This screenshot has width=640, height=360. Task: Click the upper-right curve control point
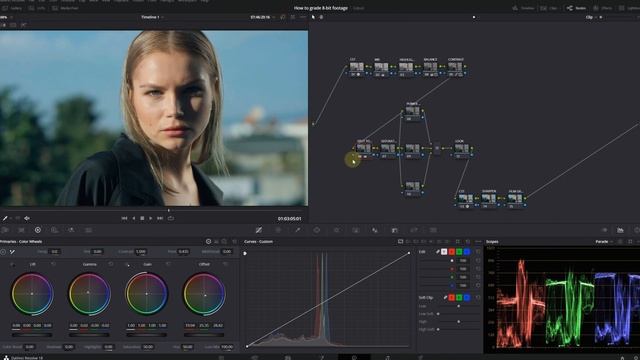point(409,253)
